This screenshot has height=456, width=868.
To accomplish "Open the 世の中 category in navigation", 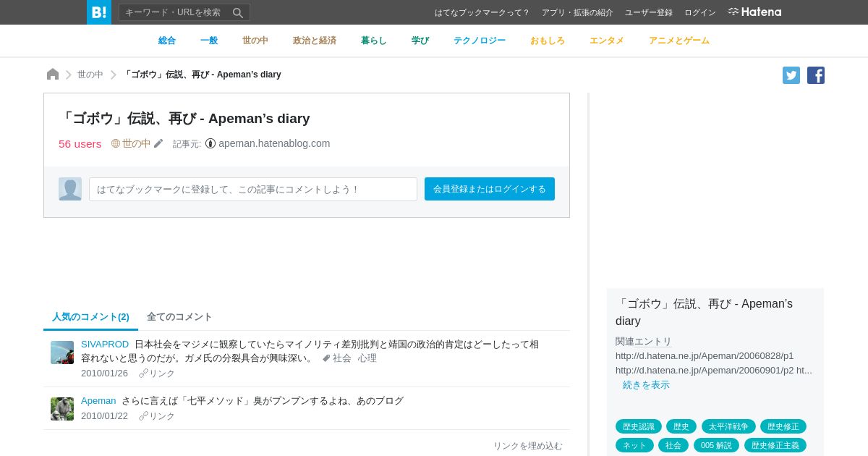I will point(255,41).
